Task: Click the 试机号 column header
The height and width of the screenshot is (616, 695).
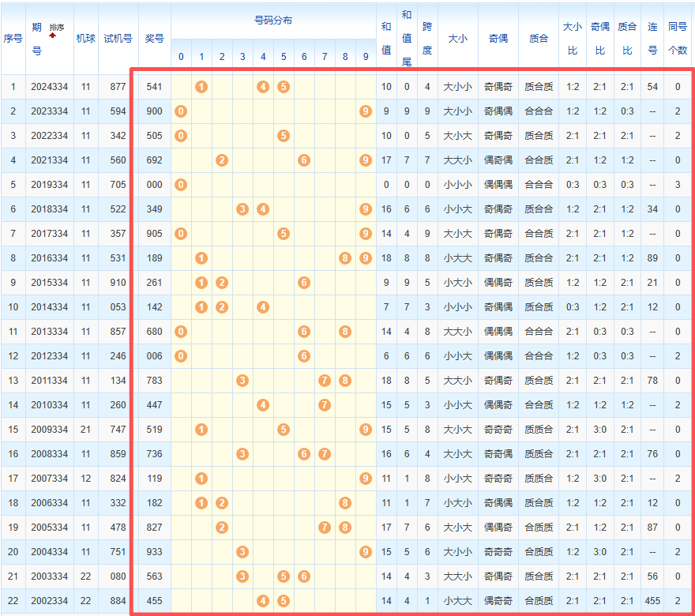Action: (x=118, y=39)
